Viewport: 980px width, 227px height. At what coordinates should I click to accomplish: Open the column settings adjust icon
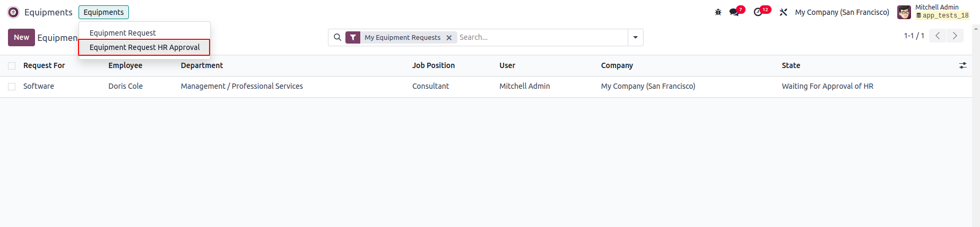(x=962, y=65)
